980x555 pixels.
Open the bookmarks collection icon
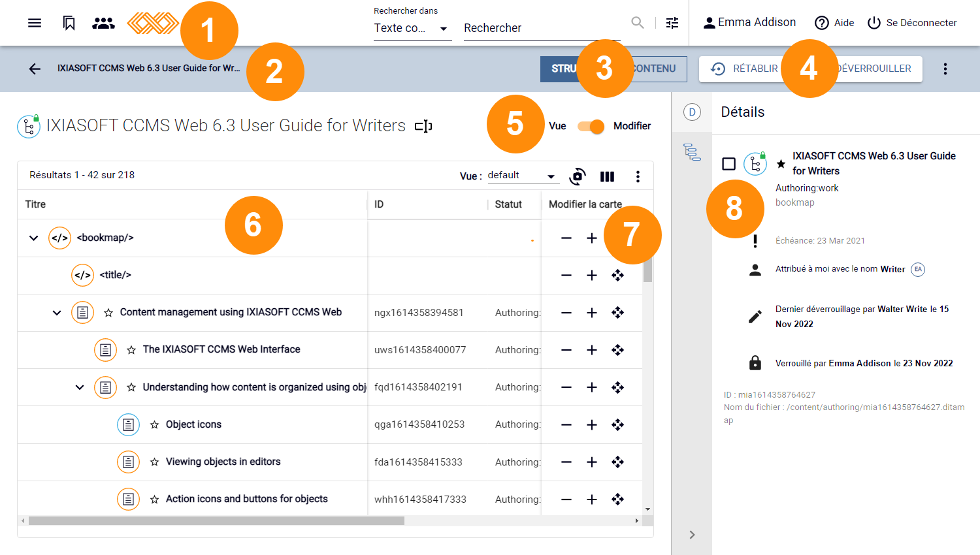[x=69, y=23]
